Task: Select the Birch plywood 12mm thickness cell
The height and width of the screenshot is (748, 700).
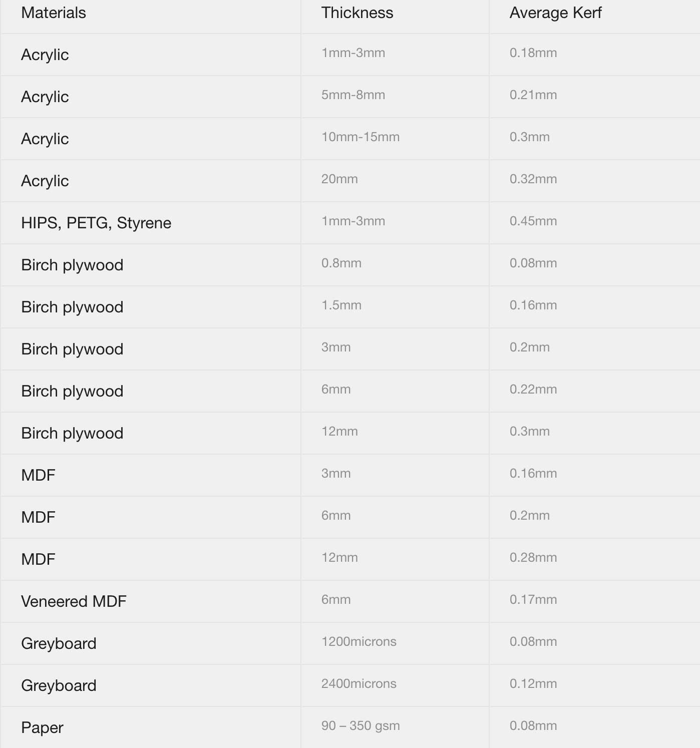Action: (339, 432)
